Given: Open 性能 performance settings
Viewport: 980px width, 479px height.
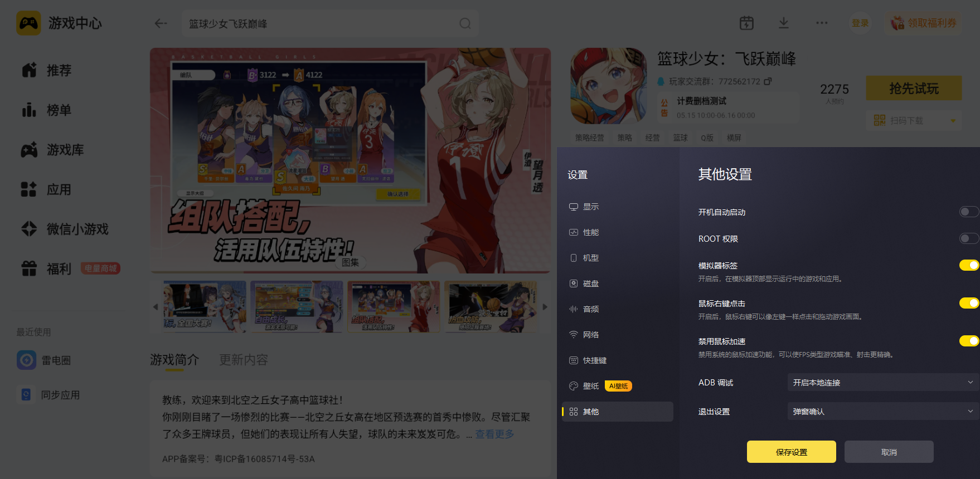Looking at the screenshot, I should (618, 232).
